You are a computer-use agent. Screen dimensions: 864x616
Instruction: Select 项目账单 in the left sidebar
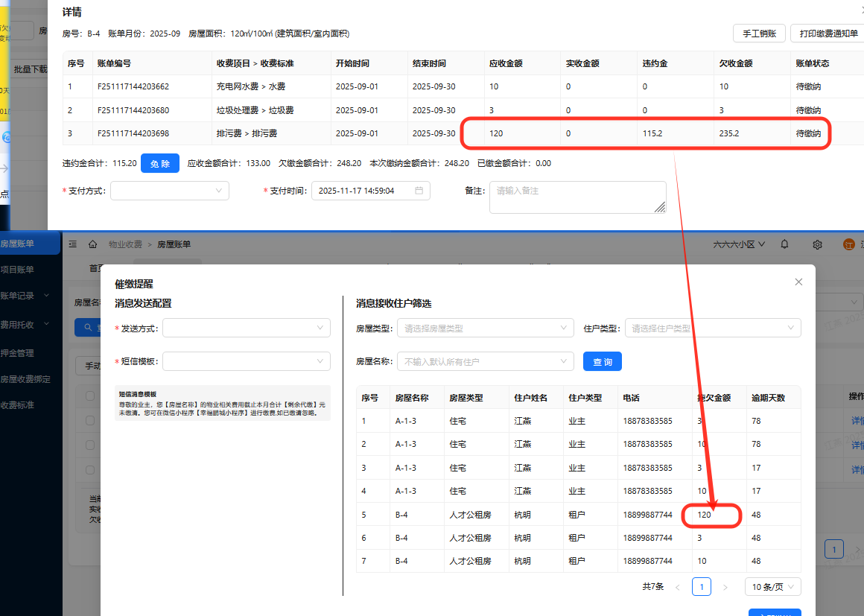[x=18, y=270]
